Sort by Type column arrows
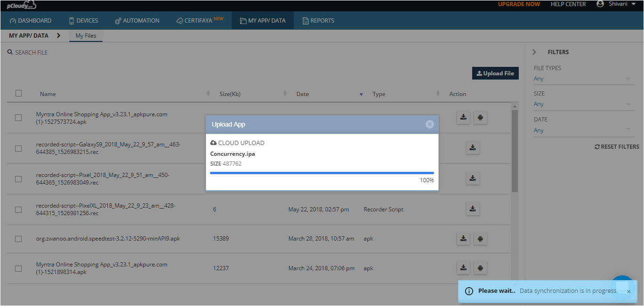 tap(438, 94)
